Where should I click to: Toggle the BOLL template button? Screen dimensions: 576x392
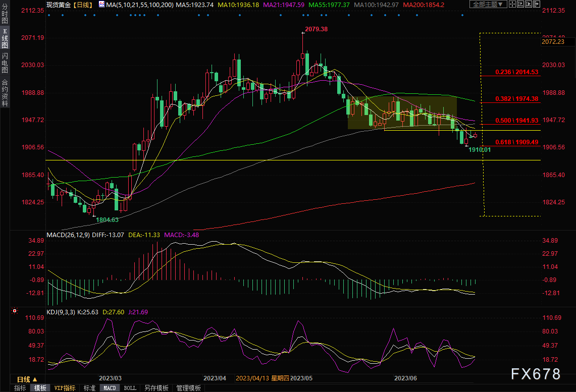pyautogui.click(x=130, y=388)
